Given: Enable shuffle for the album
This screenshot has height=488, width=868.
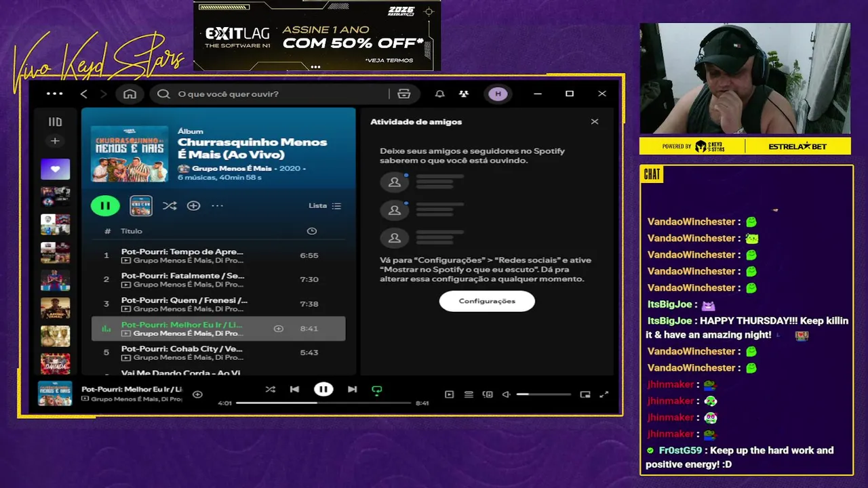Looking at the screenshot, I should pos(170,205).
